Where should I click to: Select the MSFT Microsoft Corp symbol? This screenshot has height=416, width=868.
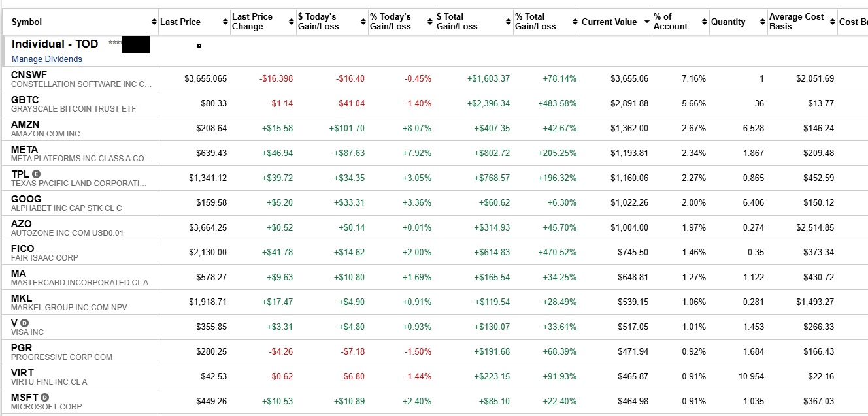click(25, 397)
